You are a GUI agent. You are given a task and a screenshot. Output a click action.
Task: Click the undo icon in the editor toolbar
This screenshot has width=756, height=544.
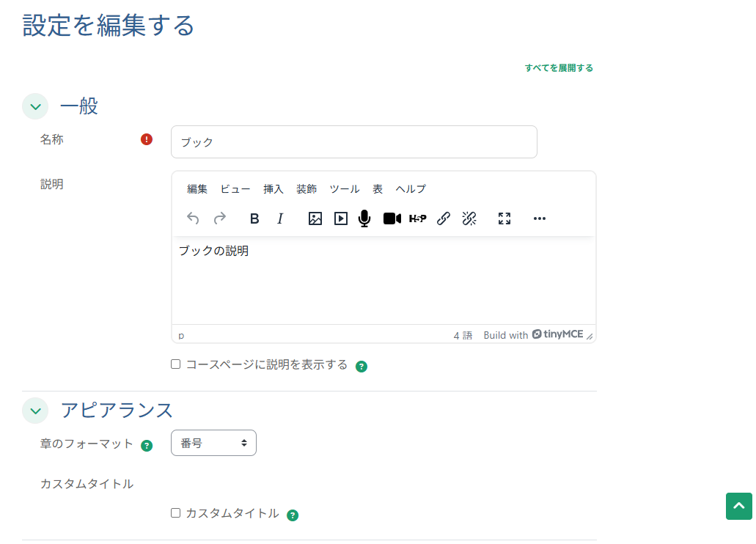tap(192, 218)
